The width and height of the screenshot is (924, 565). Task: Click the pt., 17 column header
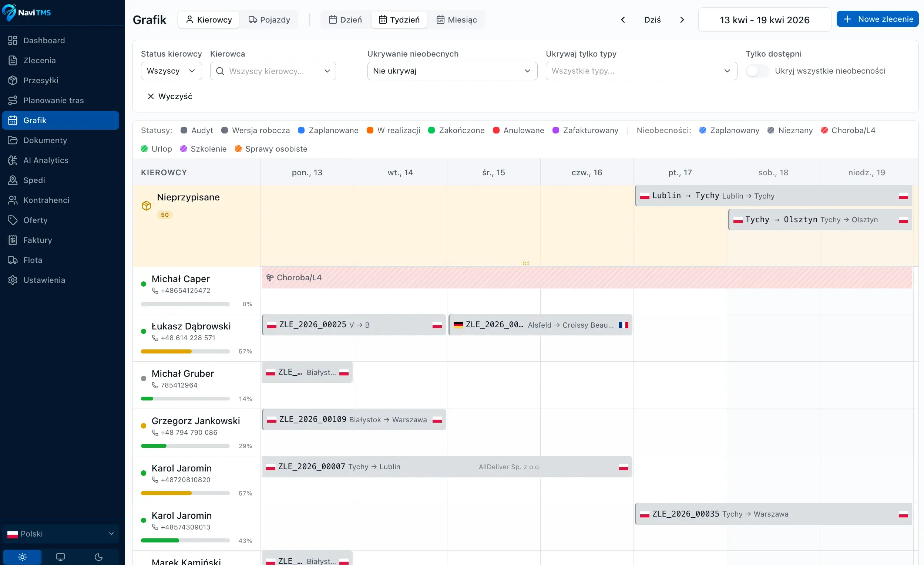pos(680,172)
